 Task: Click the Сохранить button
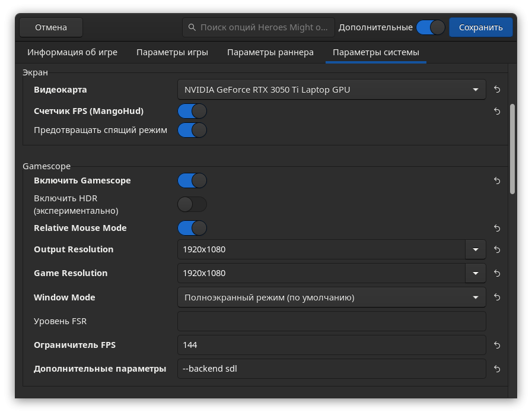pyautogui.click(x=481, y=27)
